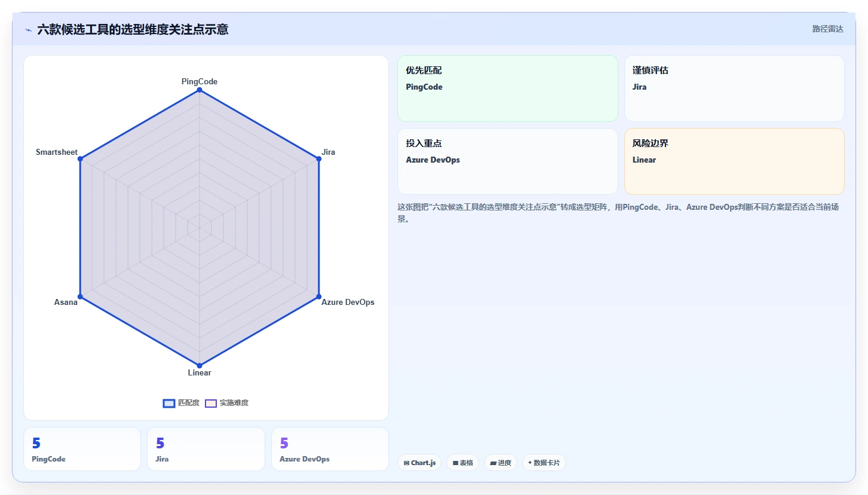Click the PingCode radar axis label
Viewport: 868px width, 495px height.
click(200, 81)
